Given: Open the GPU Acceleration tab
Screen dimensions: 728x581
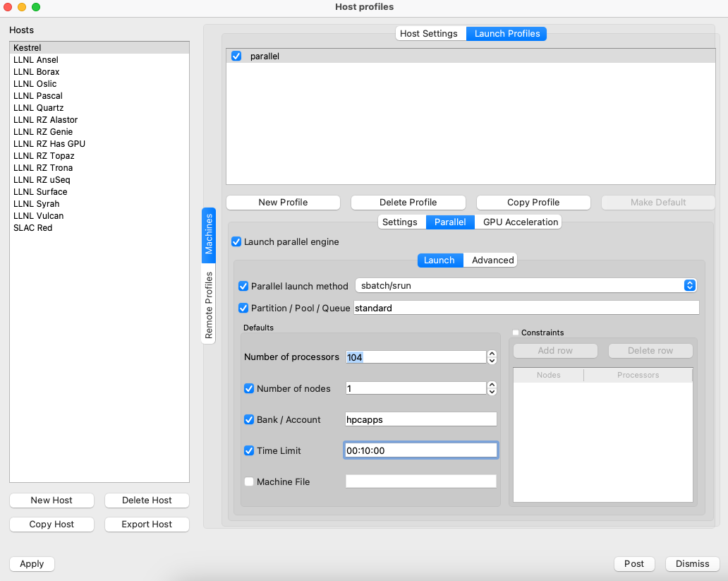Looking at the screenshot, I should point(520,222).
